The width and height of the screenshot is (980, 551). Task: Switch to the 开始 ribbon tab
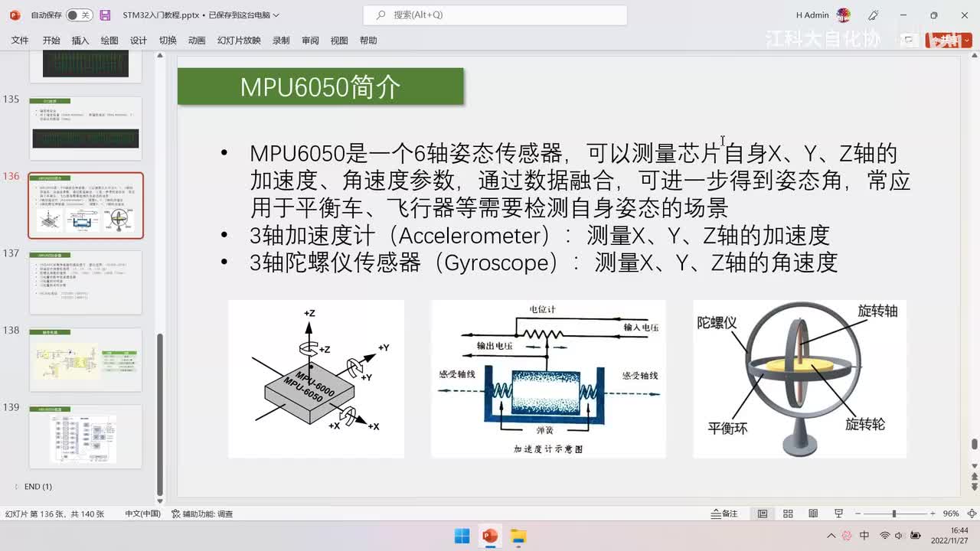tap(51, 41)
